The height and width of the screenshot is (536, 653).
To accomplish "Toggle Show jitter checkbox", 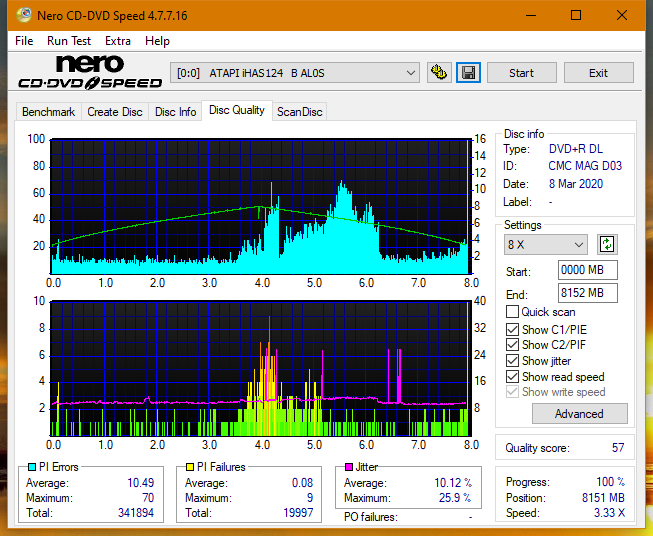I will pyautogui.click(x=512, y=361).
